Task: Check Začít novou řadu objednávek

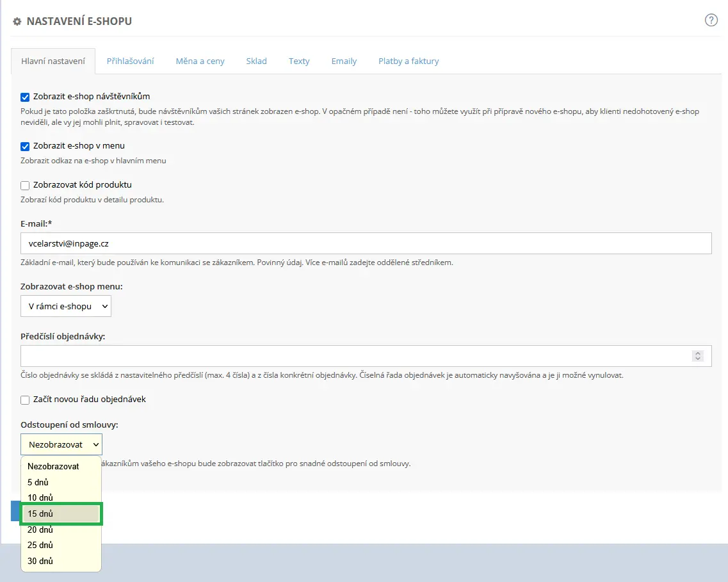Action: point(25,400)
